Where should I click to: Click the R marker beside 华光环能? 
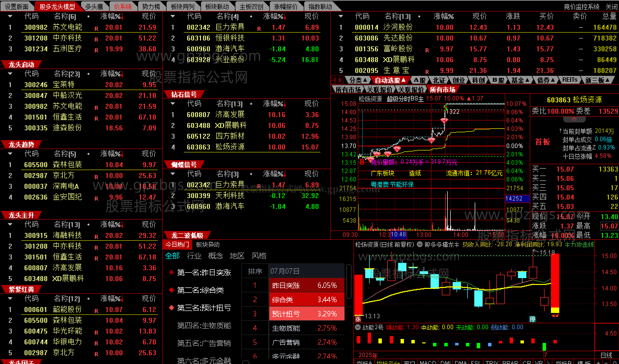point(96,333)
